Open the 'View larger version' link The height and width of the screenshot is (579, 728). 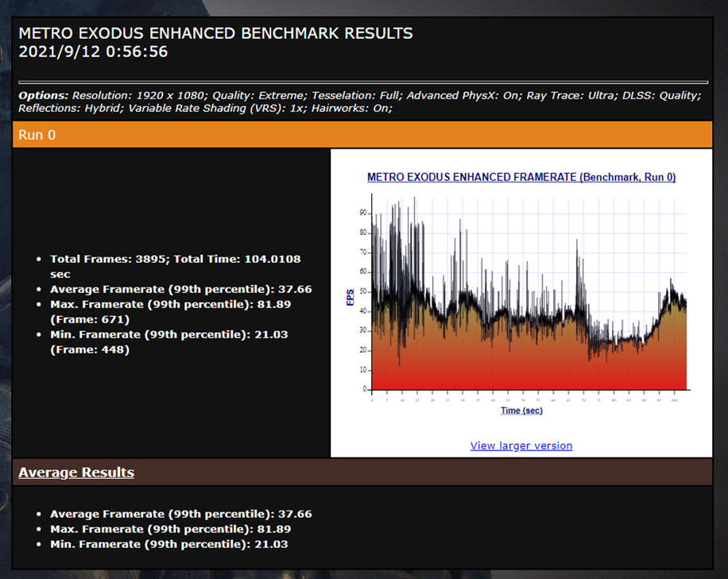(521, 446)
